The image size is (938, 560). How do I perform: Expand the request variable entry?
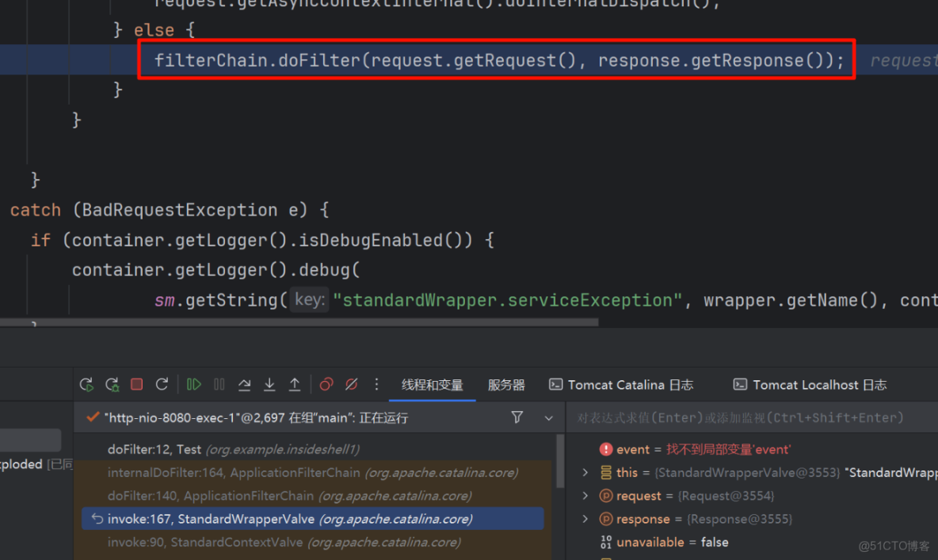[585, 496]
